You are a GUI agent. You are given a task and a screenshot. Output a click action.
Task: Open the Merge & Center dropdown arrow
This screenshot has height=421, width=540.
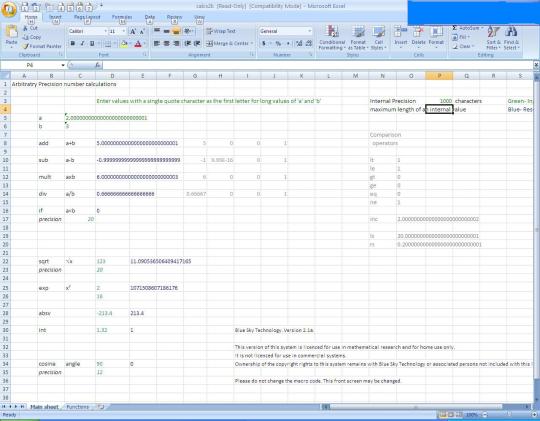[x=252, y=43]
